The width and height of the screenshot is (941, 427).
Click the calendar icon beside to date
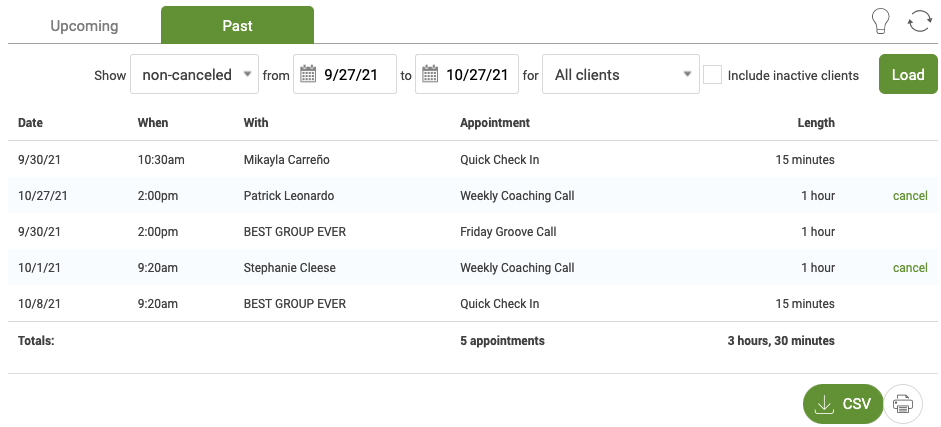coord(431,74)
